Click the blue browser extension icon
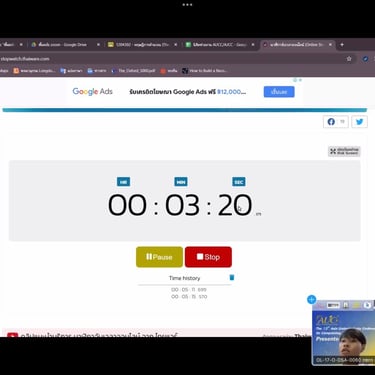 [365, 59]
